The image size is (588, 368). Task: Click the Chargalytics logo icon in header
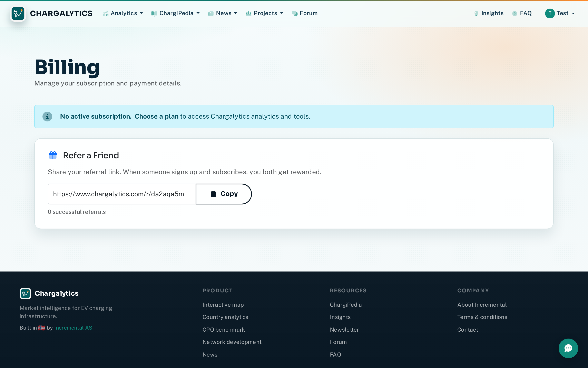tap(18, 13)
